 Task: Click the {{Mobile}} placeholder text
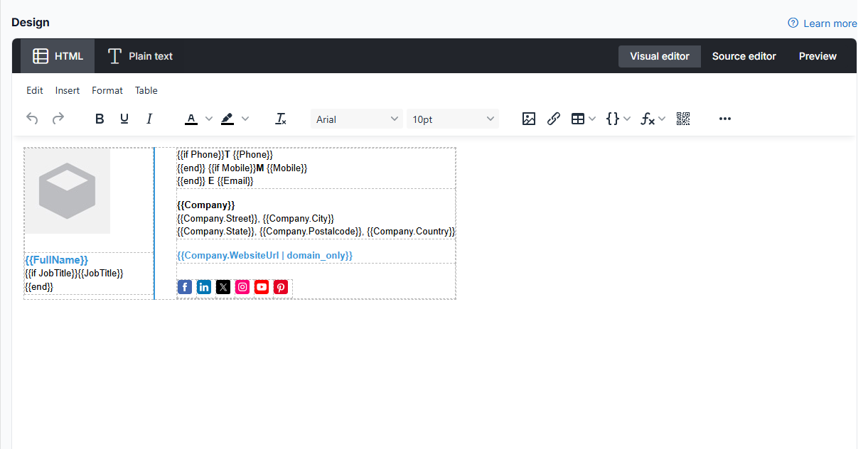coord(287,168)
